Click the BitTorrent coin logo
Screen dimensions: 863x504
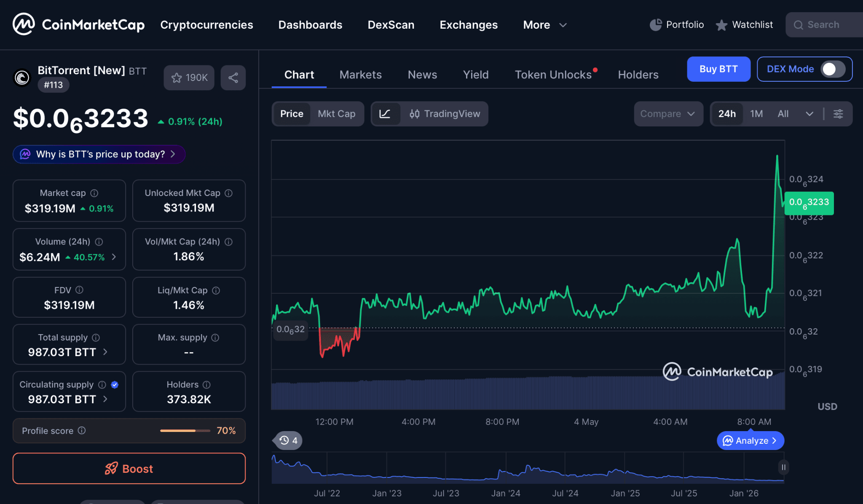pyautogui.click(x=22, y=78)
